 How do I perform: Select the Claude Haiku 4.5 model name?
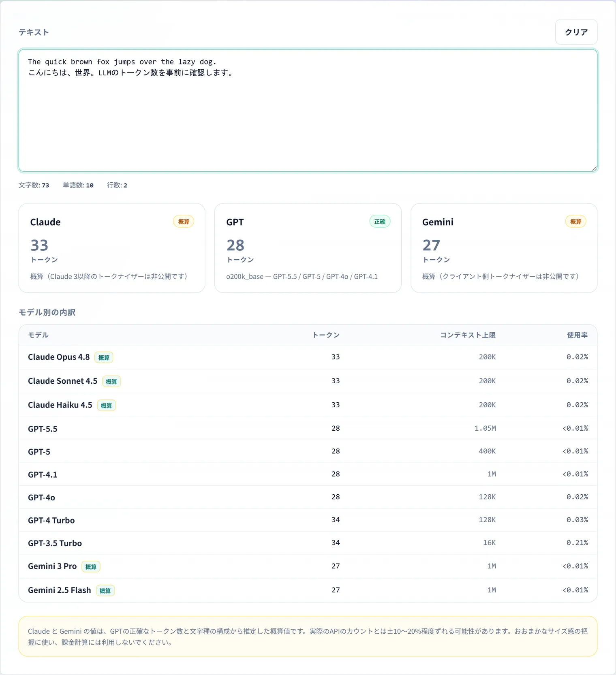pyautogui.click(x=60, y=405)
